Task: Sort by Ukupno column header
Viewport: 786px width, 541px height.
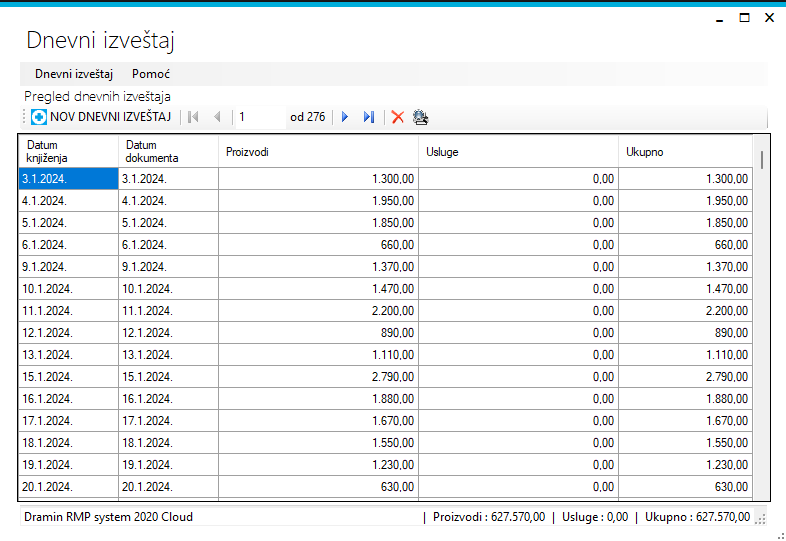Action: coord(685,151)
